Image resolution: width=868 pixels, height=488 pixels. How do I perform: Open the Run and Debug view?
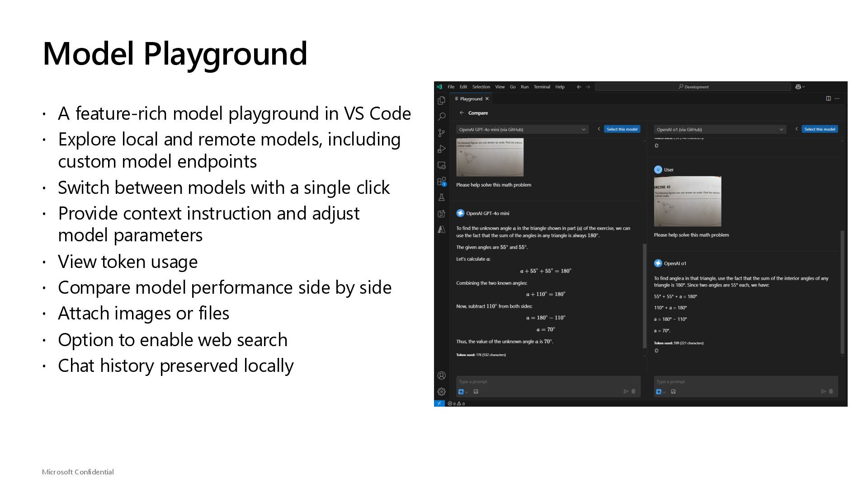coord(442,149)
